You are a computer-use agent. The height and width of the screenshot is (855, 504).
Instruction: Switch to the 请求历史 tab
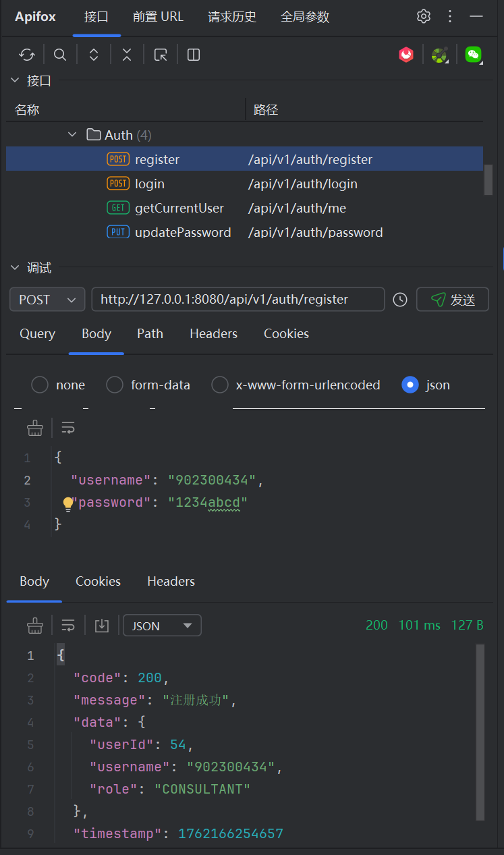232,17
